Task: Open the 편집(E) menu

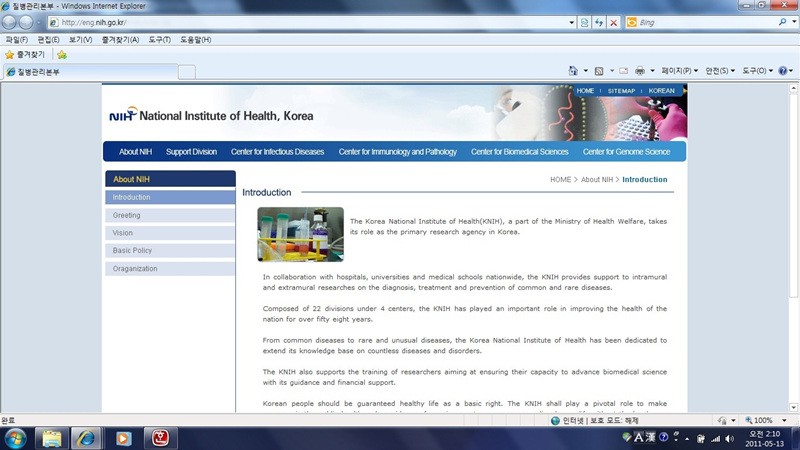Action: 48,39
